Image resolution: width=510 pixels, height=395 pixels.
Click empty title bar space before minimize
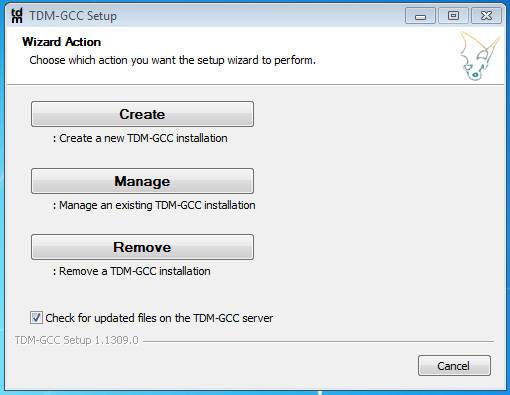point(260,16)
